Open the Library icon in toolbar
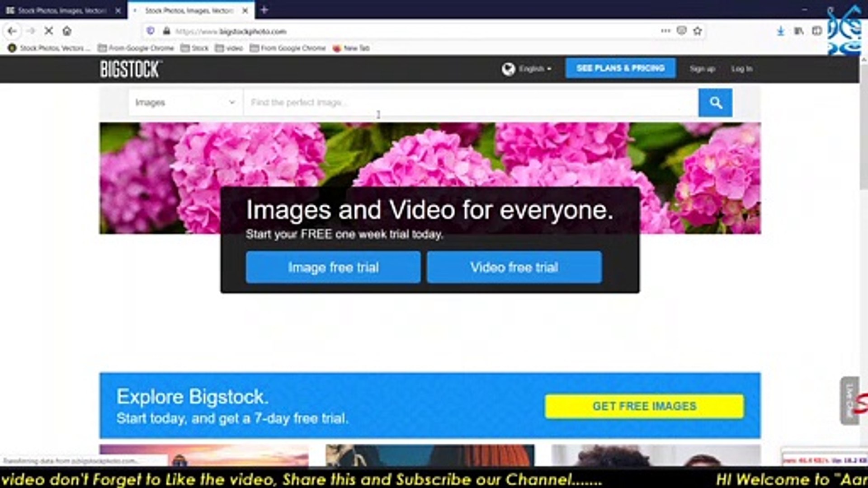 coord(798,31)
